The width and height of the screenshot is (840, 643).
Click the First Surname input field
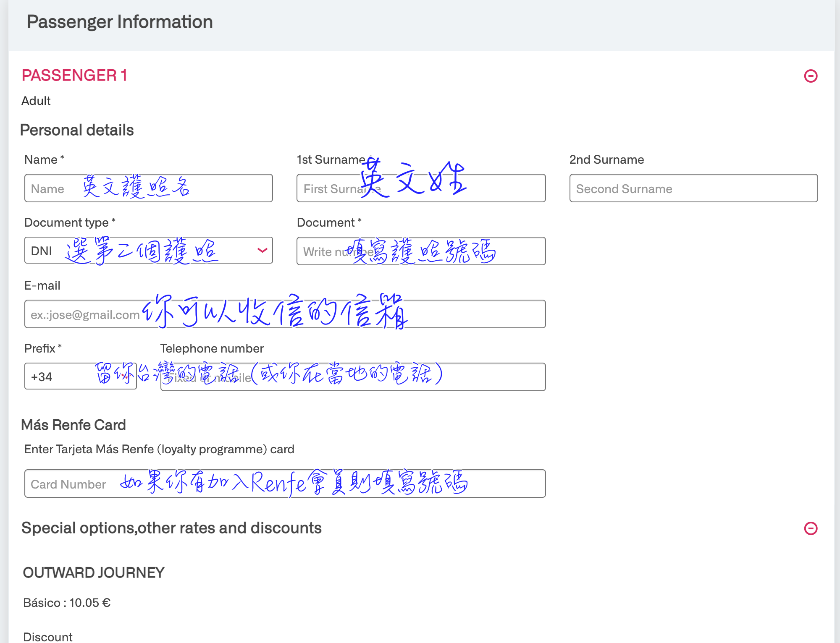(x=421, y=188)
